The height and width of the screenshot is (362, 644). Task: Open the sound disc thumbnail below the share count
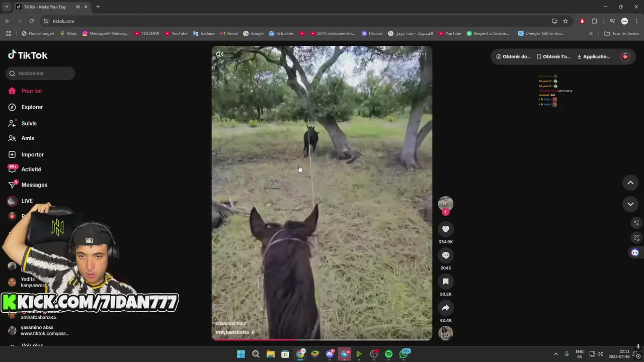[x=445, y=333]
